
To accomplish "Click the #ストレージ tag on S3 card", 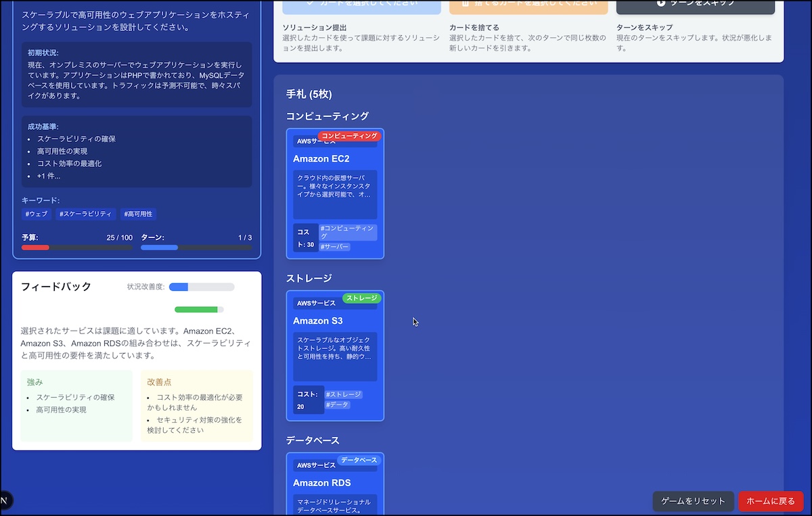I will coord(344,394).
